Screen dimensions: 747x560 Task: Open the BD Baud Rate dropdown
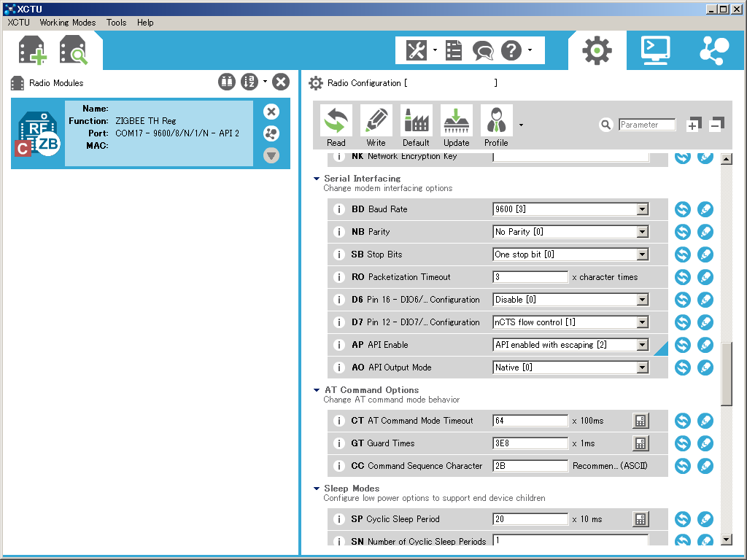[642, 209]
